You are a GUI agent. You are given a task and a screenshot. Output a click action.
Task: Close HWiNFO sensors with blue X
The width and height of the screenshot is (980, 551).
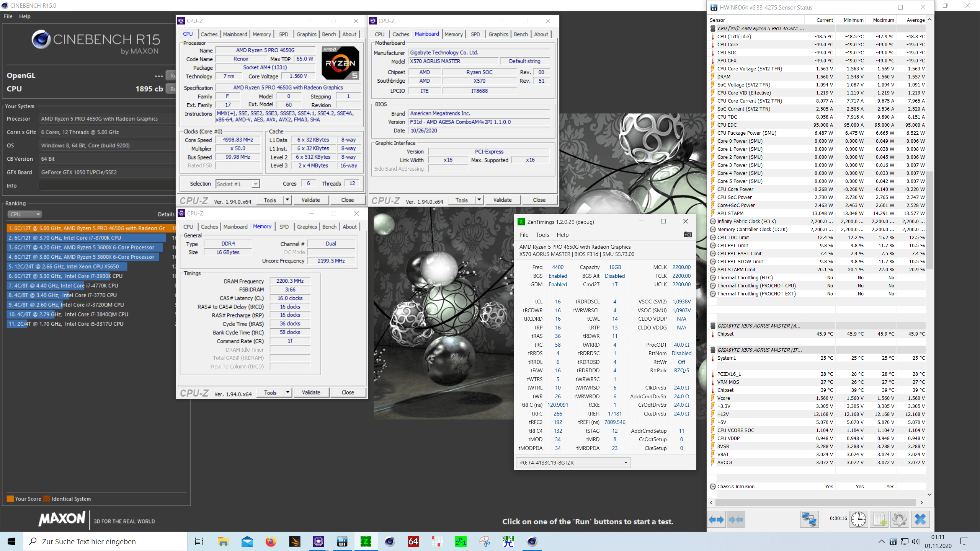click(920, 520)
